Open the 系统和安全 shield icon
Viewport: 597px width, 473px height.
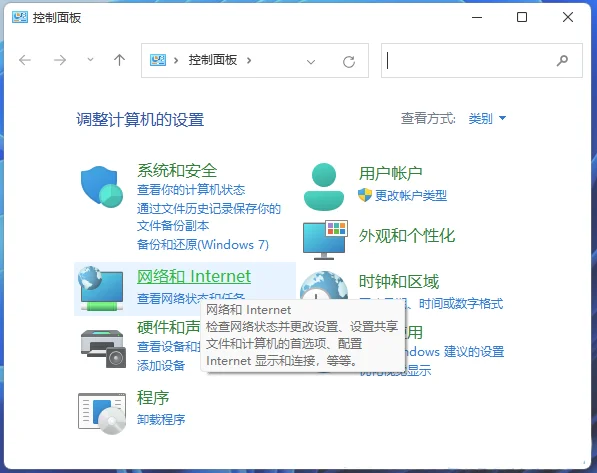point(102,187)
